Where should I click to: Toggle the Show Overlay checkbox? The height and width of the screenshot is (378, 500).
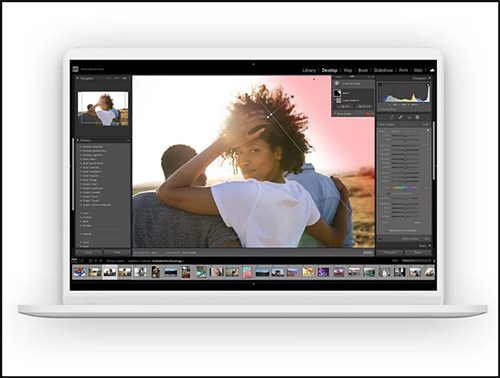(x=335, y=113)
